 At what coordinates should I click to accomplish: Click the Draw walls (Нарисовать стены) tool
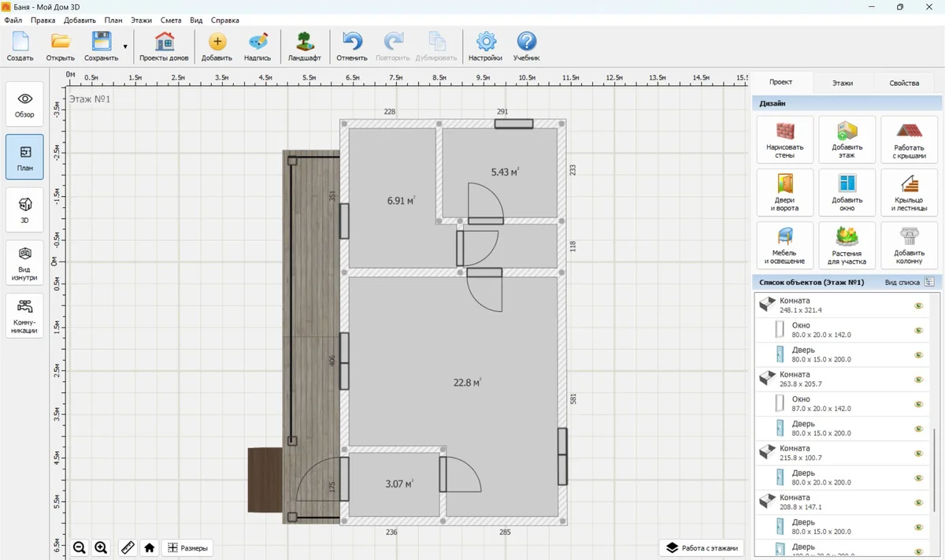point(784,139)
